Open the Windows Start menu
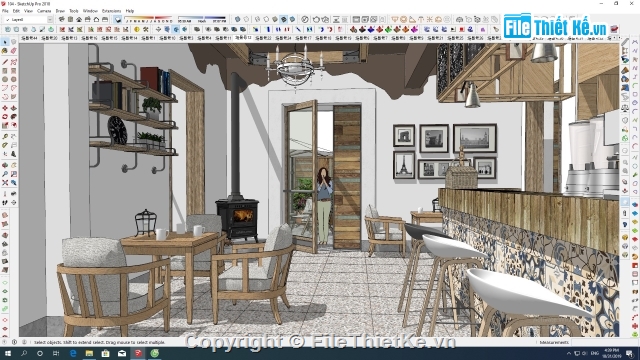The image size is (640, 360). (7, 353)
